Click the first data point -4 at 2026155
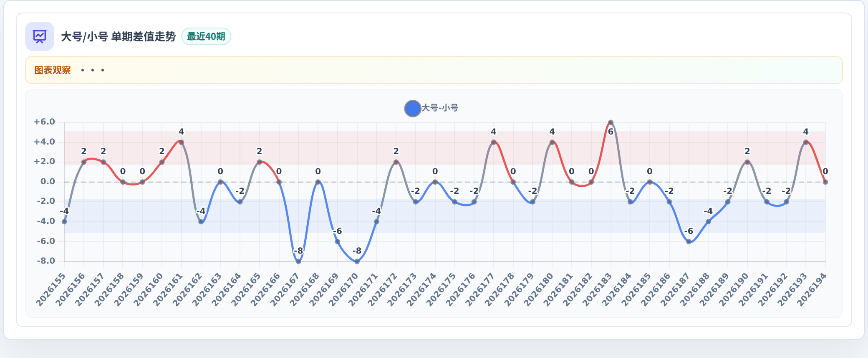868x358 pixels. 64,222
